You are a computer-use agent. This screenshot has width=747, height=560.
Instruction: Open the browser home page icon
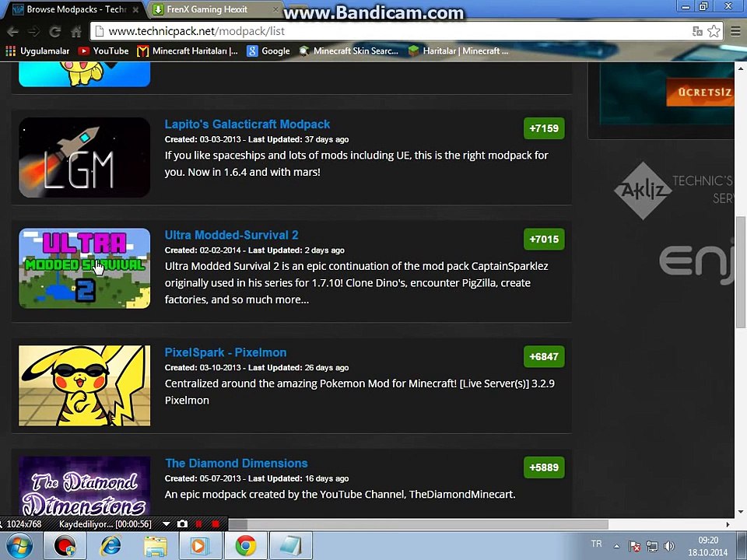click(75, 32)
